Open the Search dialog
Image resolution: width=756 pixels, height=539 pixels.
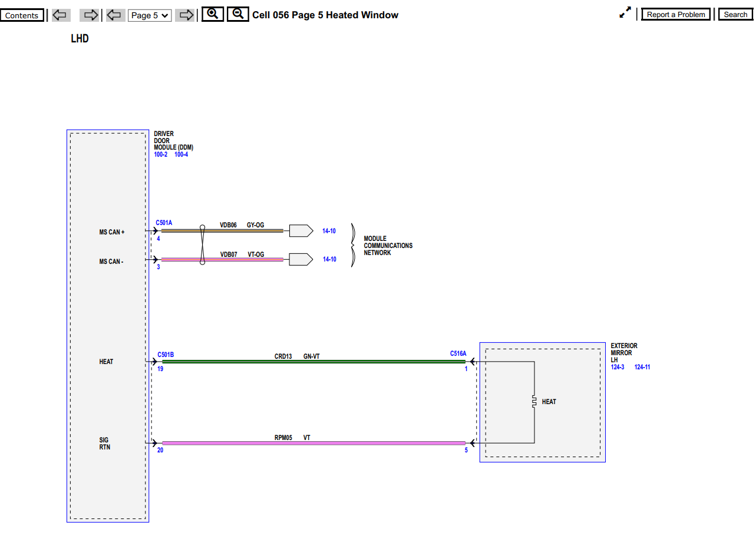pos(735,14)
